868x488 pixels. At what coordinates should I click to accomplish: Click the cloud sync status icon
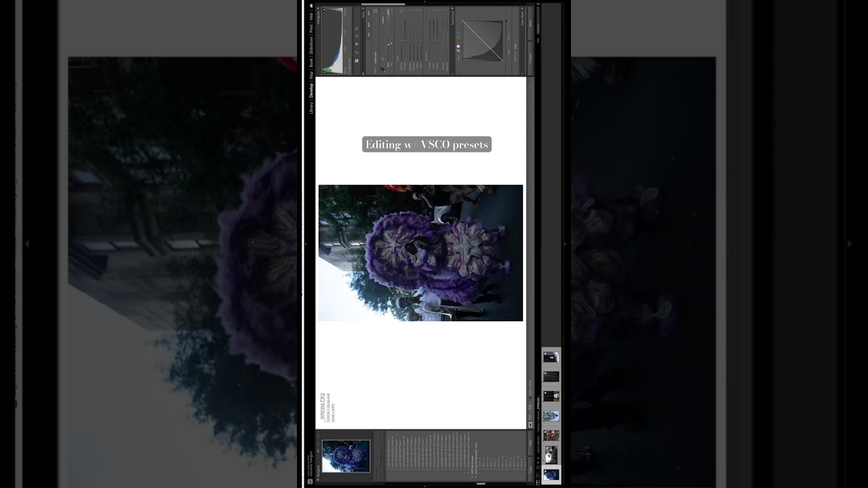(x=311, y=6)
